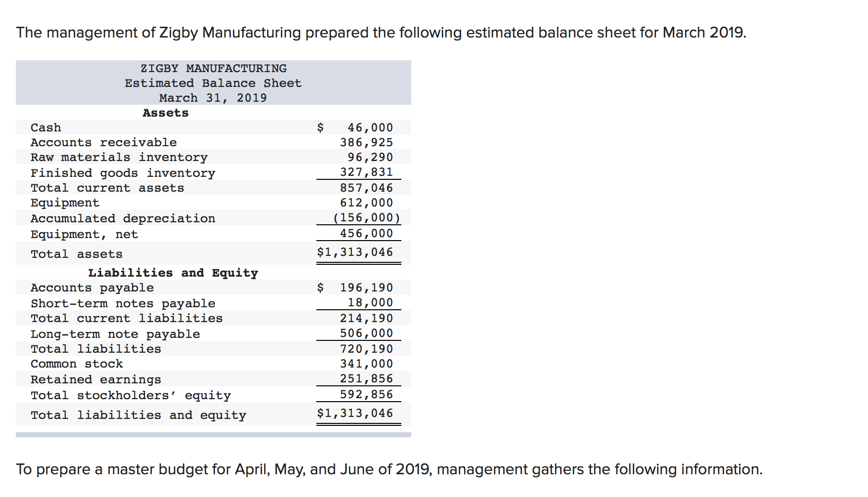Click the Estimated Balance Sheet subtitle

pyautogui.click(x=213, y=83)
